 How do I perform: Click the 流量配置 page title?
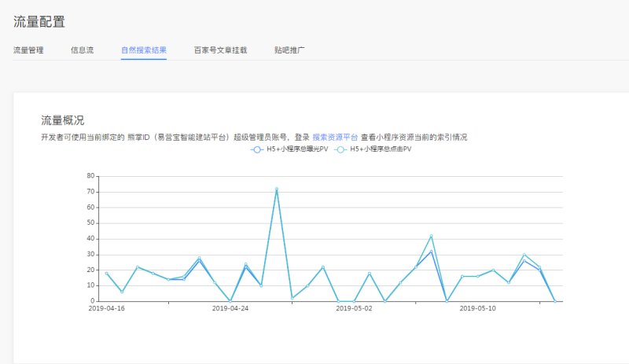tap(39, 21)
